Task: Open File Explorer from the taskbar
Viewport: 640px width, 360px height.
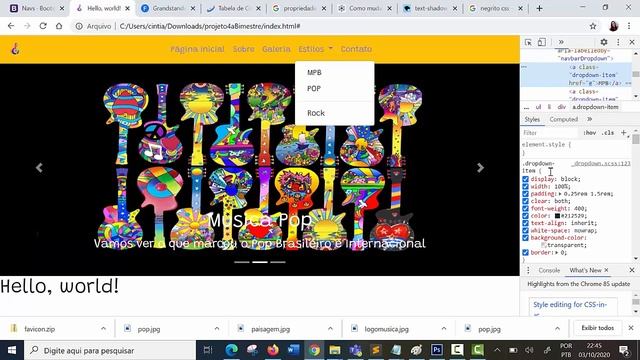Action: click(x=335, y=350)
